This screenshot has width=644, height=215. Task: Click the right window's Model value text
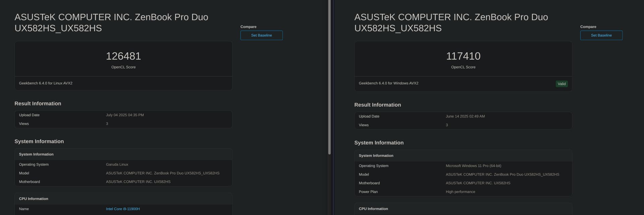click(x=502, y=174)
